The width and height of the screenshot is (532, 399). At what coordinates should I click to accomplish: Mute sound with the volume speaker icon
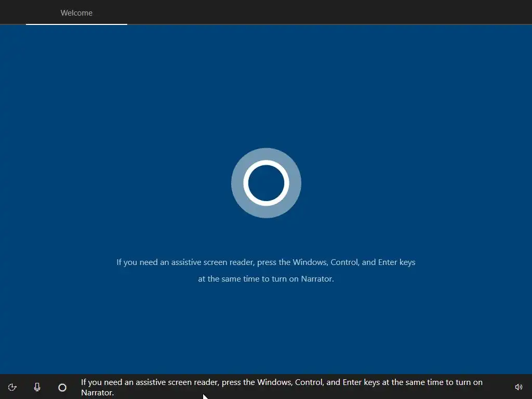tap(518, 387)
